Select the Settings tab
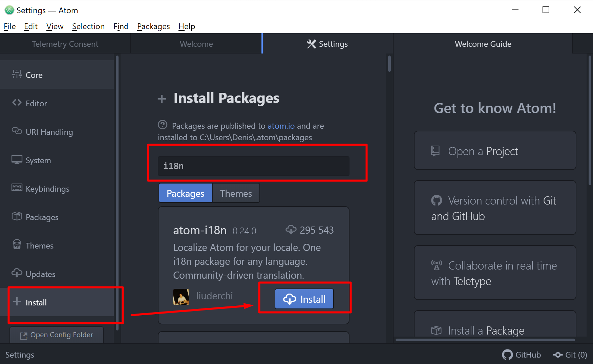 (x=327, y=44)
